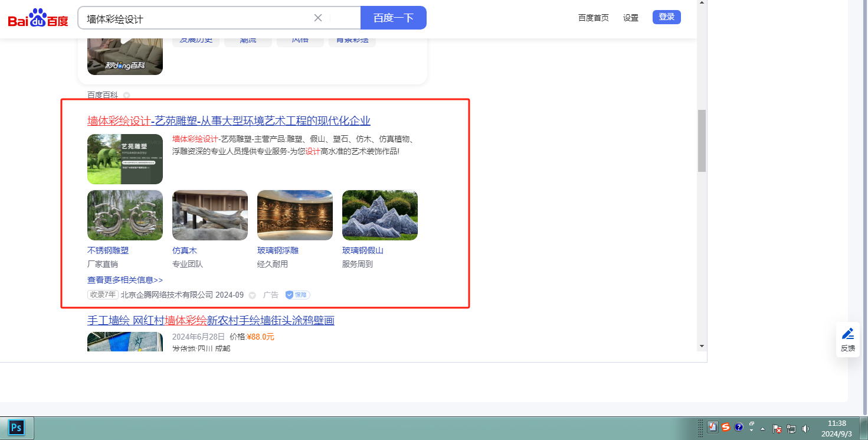Click the scrollbar down arrow
Screen dimensions: 868x440
pos(702,346)
